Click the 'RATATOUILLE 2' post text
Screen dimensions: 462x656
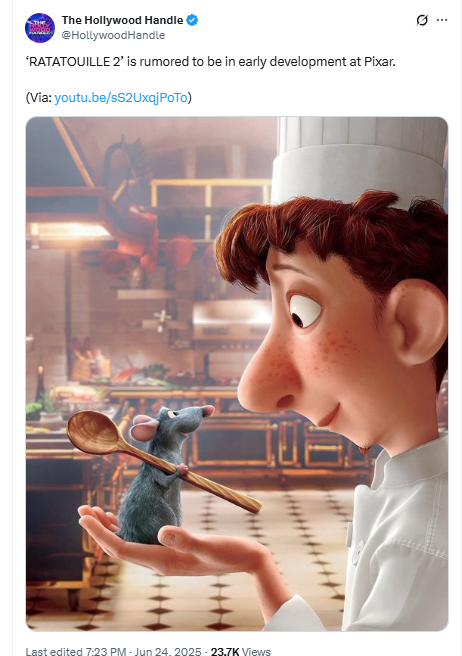click(210, 62)
